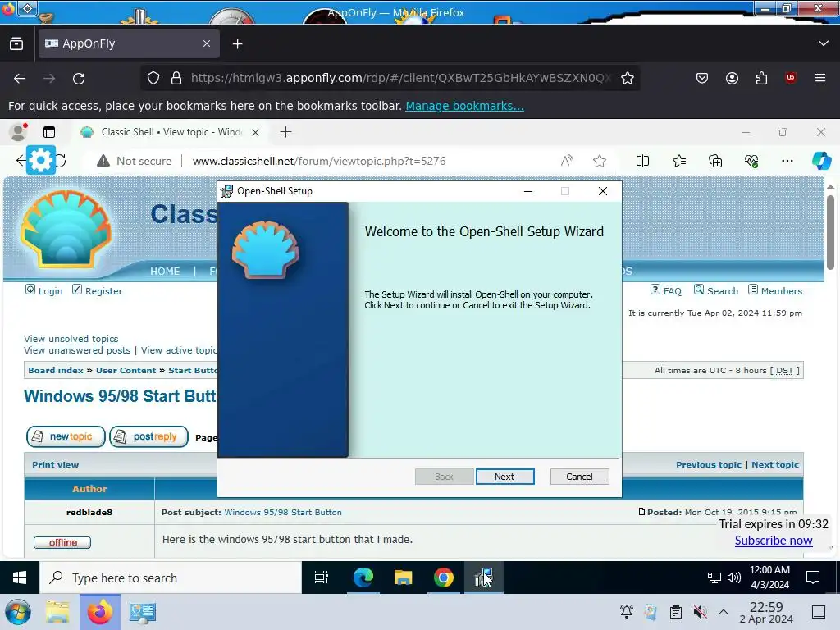Viewport: 840px width, 630px height.
Task: Open Print view link
Action: 55,464
